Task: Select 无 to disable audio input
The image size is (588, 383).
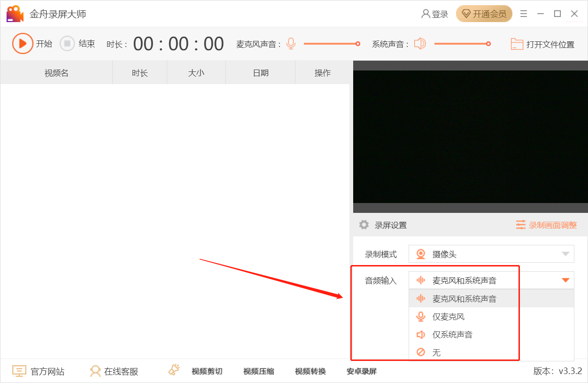Action: coord(437,352)
